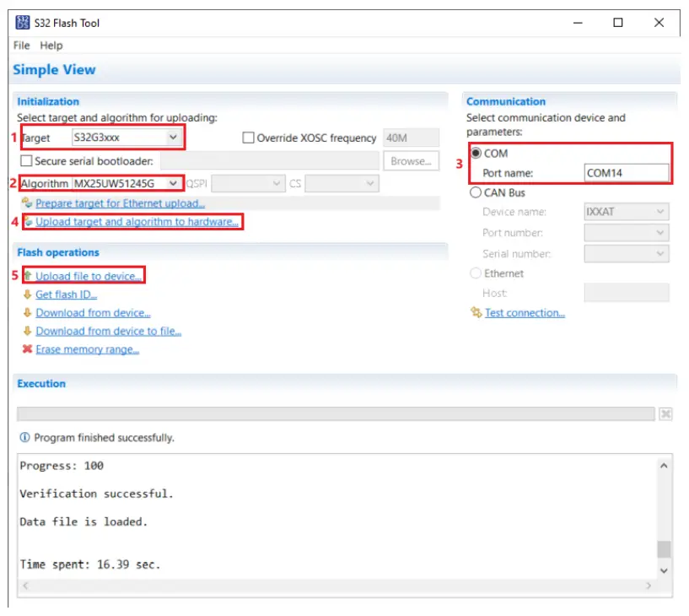Screen dimensions: 689x616
Task: Click Download from device link
Action: 93,312
